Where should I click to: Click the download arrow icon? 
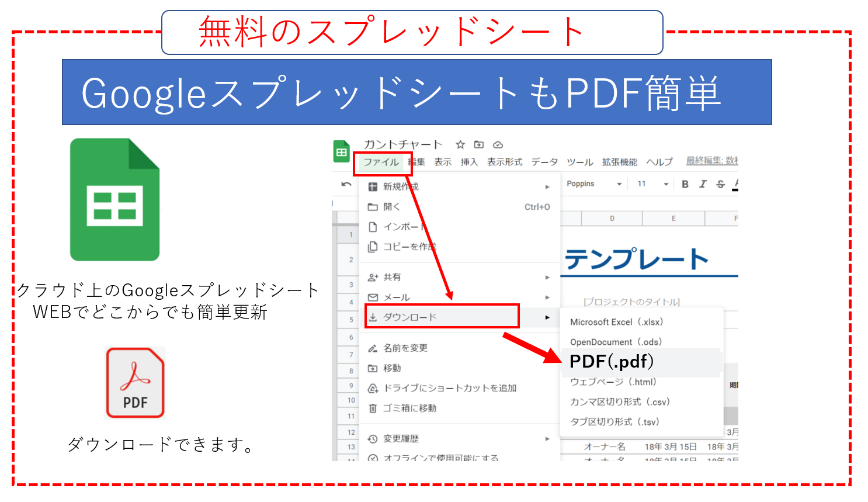point(373,317)
